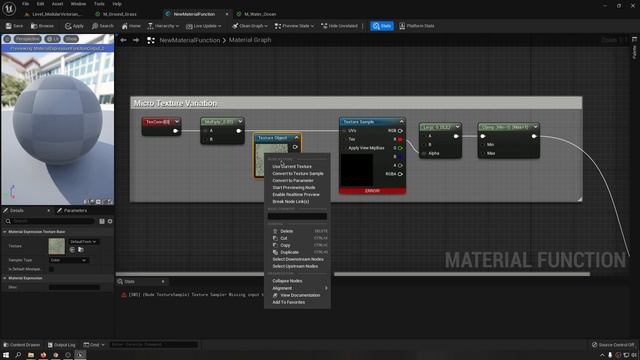
Task: Open the Tools menu
Action: [99, 4]
